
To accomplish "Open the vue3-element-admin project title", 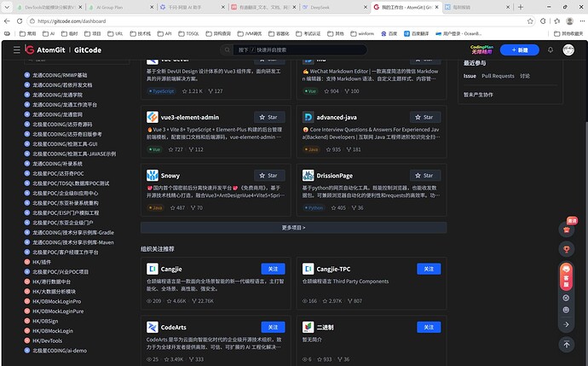I will [x=190, y=117].
